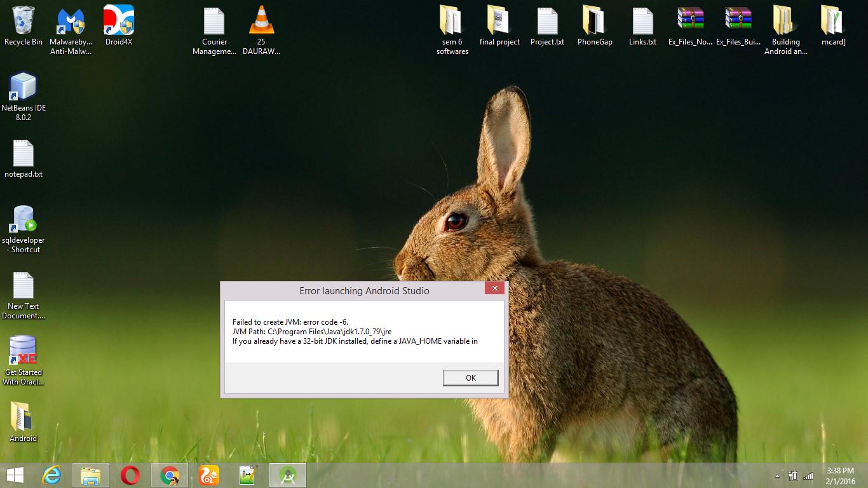Select the PhoneGap folder
Image resolution: width=868 pixels, height=488 pixels.
coord(595,26)
